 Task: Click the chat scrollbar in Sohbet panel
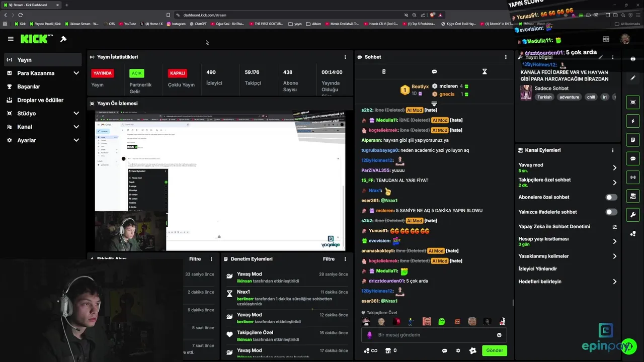pos(513,302)
